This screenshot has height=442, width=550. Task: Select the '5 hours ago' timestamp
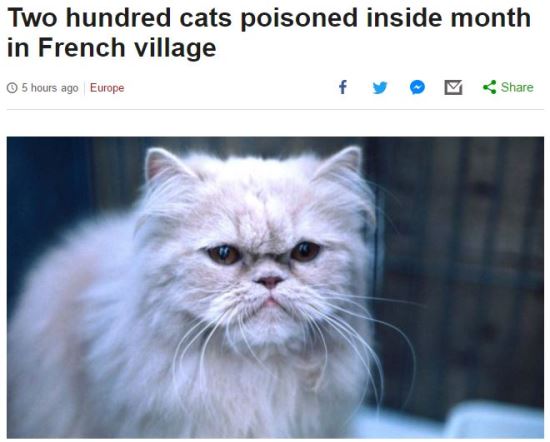click(50, 88)
